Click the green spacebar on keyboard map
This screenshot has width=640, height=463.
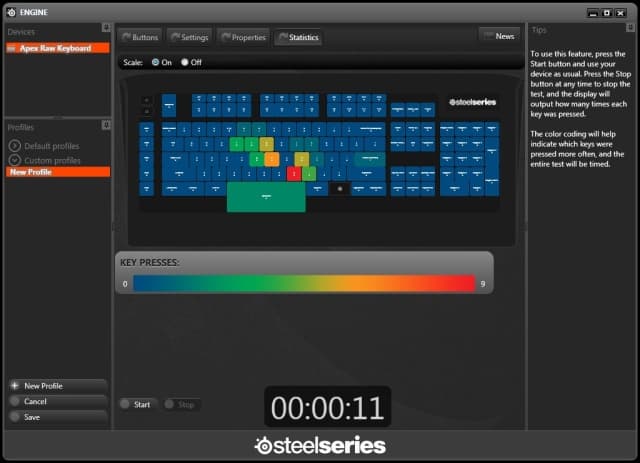(266, 197)
